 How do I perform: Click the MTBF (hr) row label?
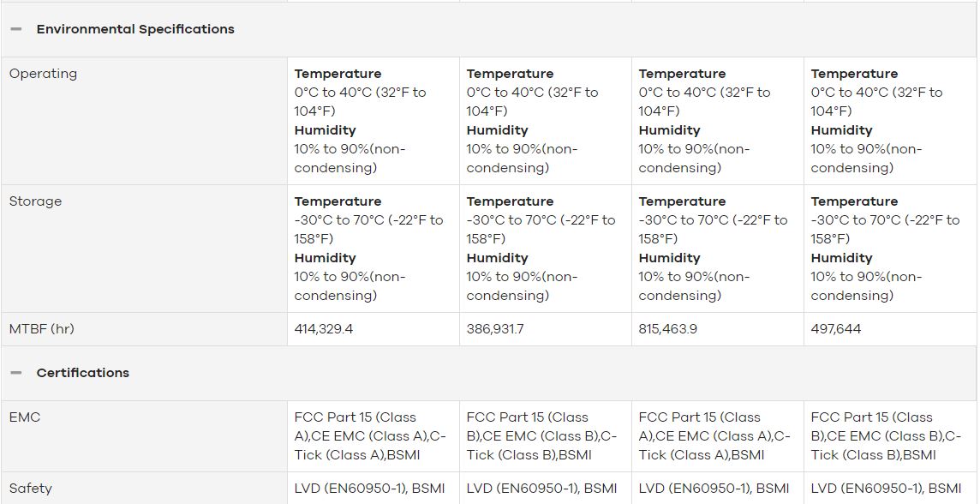[x=41, y=329]
